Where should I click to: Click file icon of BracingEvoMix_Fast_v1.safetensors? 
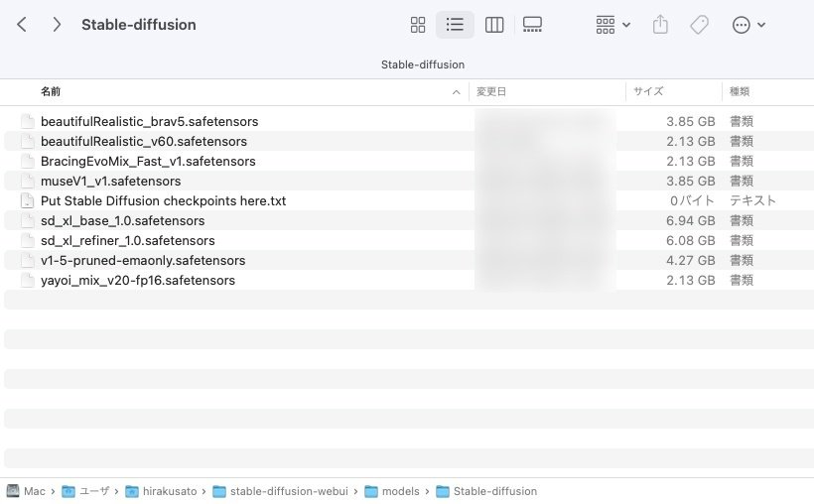point(28,161)
